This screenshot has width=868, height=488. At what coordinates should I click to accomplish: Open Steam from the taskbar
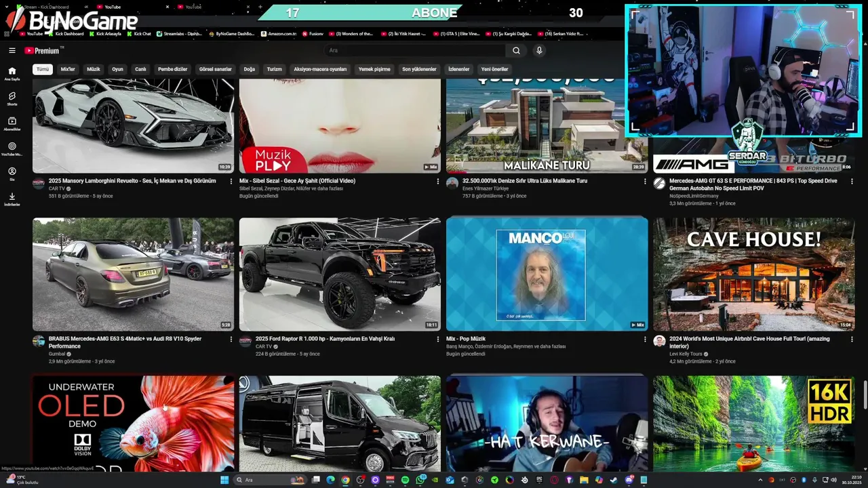(613, 480)
